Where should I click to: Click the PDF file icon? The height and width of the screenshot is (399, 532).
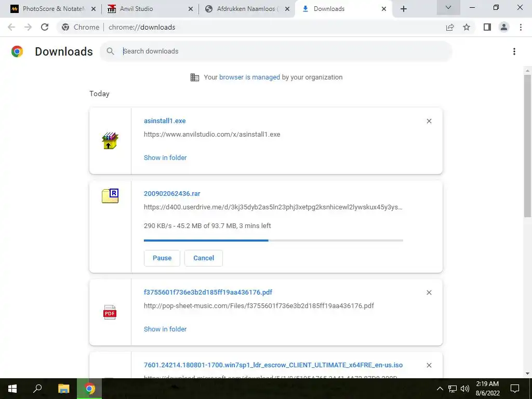coord(110,312)
